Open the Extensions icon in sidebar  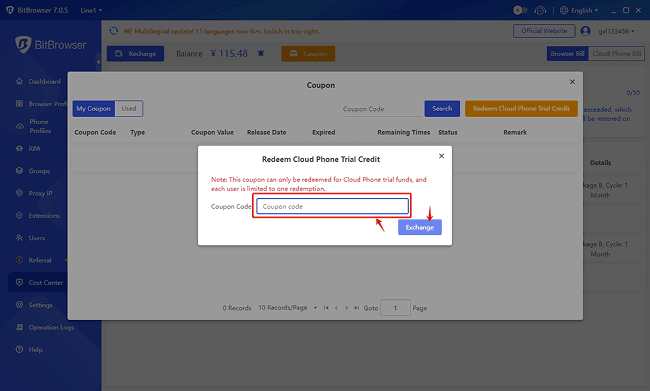click(x=19, y=215)
